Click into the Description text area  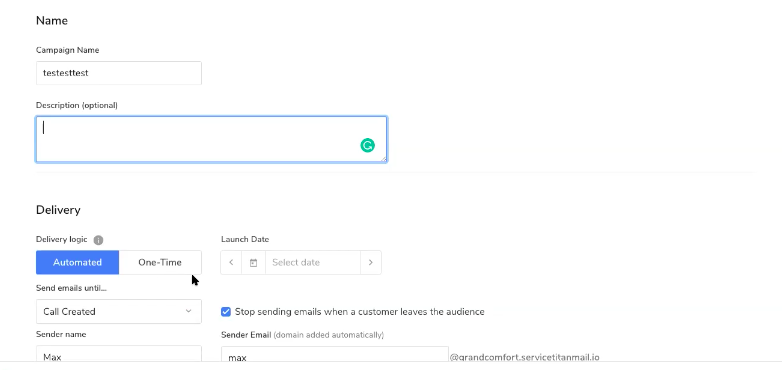pos(211,139)
